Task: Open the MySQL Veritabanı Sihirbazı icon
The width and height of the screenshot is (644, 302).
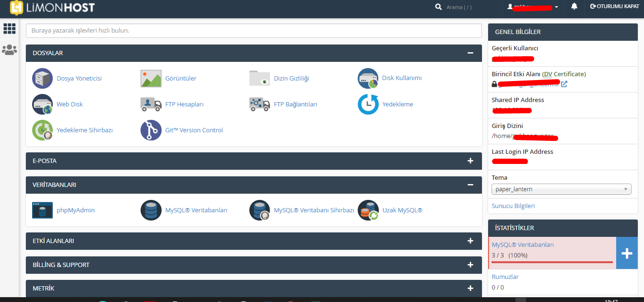Action: (x=259, y=210)
